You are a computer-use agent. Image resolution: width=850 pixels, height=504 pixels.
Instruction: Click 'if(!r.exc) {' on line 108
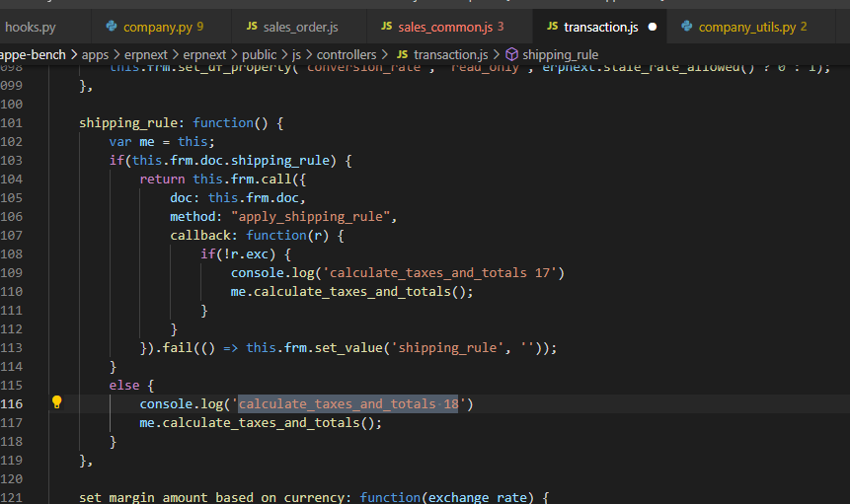click(246, 253)
